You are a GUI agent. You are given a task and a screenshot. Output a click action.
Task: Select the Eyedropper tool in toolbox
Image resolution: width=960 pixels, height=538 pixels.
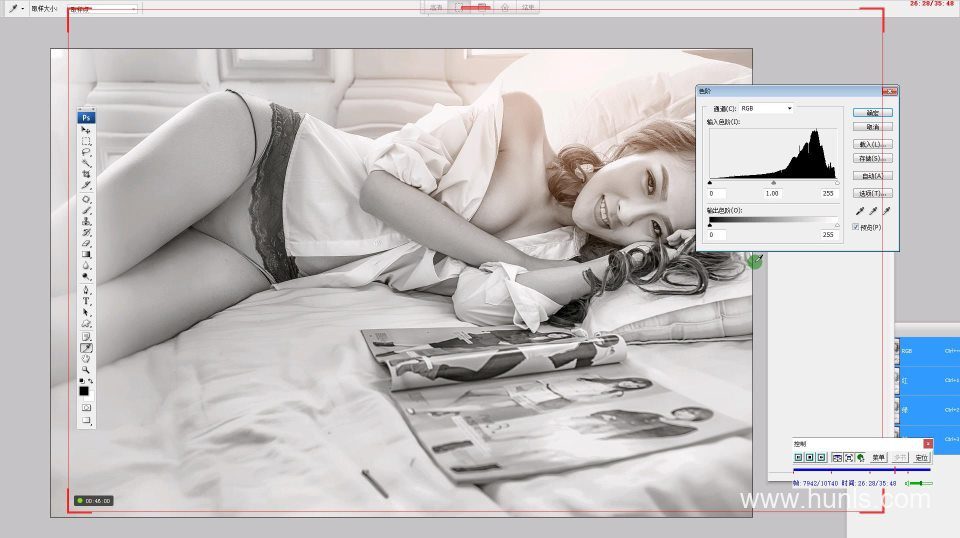coord(86,348)
